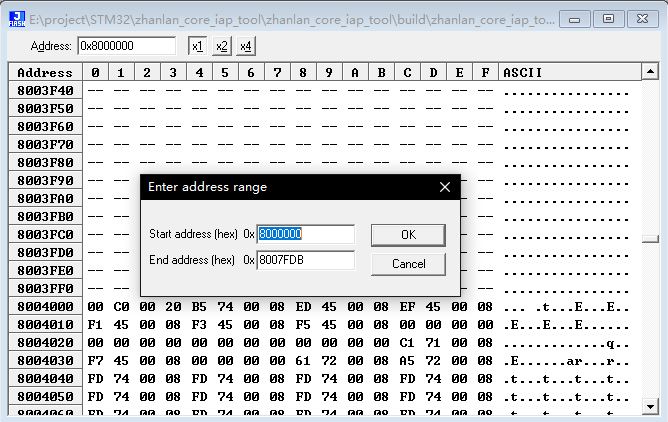Click the Start address (hex) label
The width and height of the screenshot is (668, 422).
193,234
